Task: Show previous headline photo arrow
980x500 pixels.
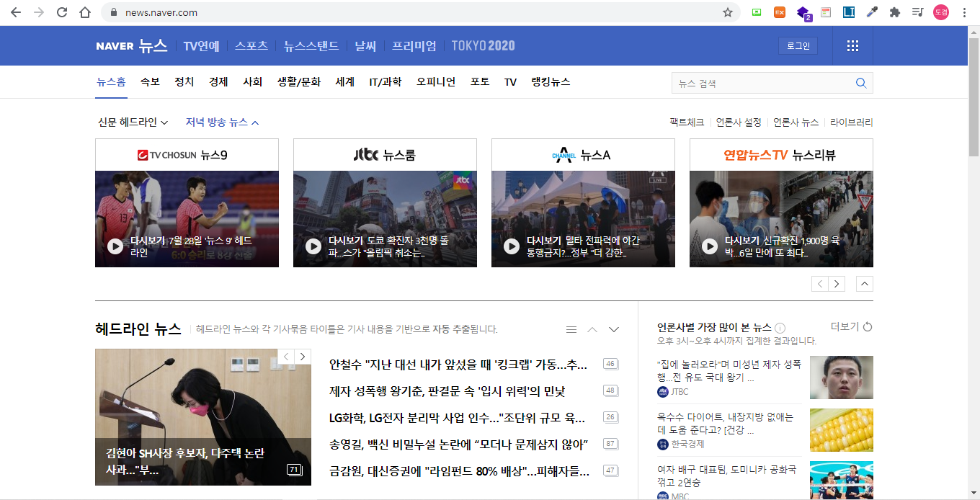Action: coord(286,356)
